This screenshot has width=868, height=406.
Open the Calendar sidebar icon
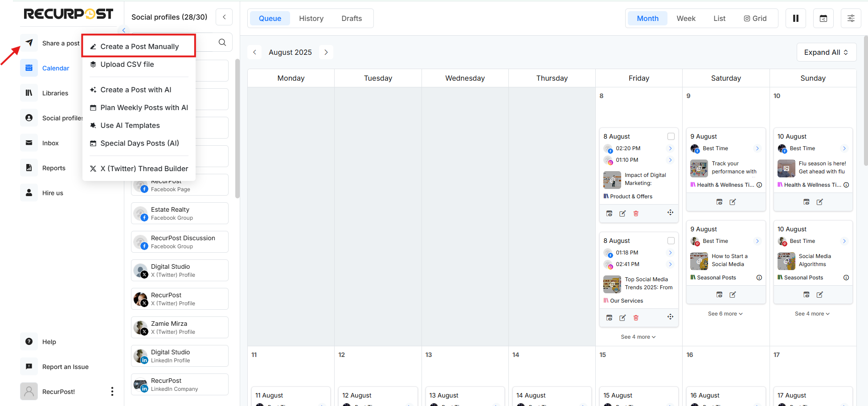tap(29, 68)
